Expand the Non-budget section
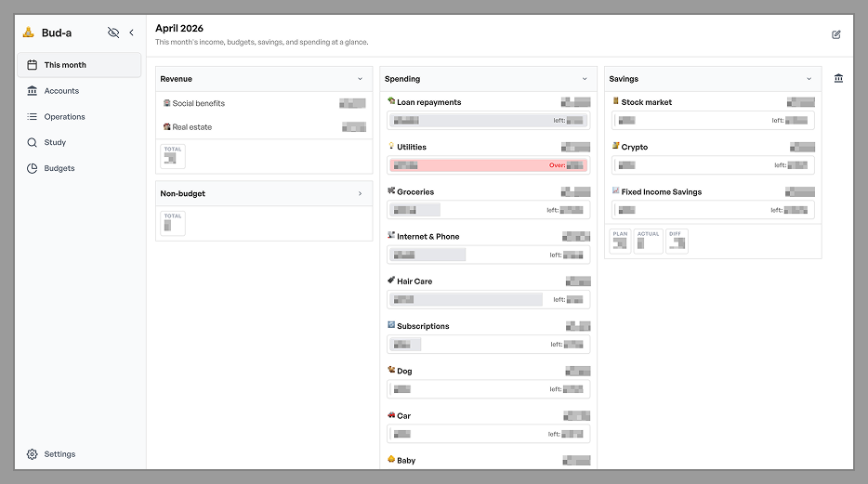 (360, 194)
